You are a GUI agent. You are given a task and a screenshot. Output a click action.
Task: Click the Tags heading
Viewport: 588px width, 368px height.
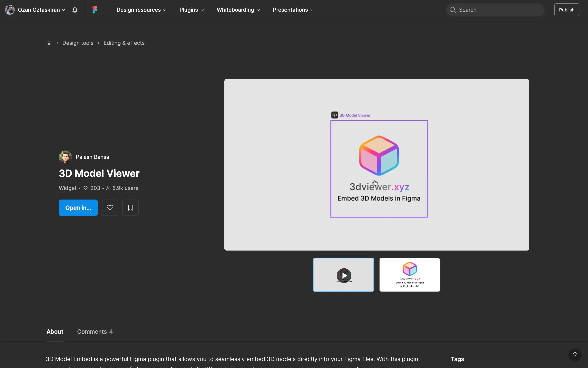point(457,359)
